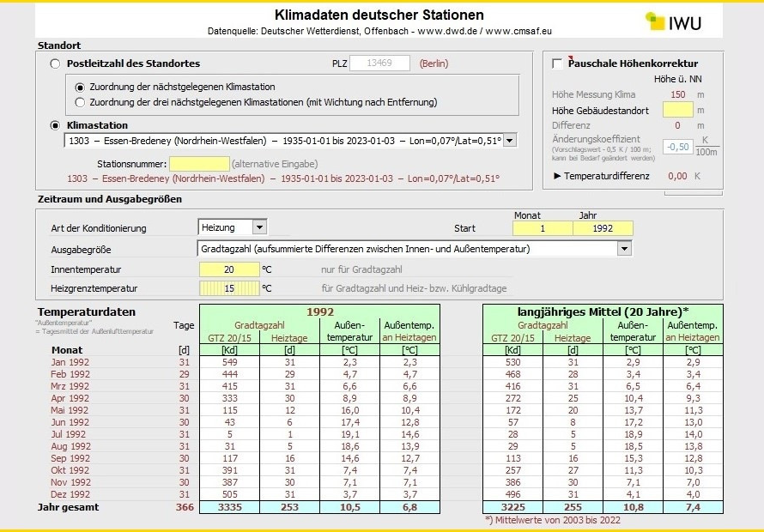The width and height of the screenshot is (764, 532).
Task: Click the Stationsnummer input field
Action: 198,164
